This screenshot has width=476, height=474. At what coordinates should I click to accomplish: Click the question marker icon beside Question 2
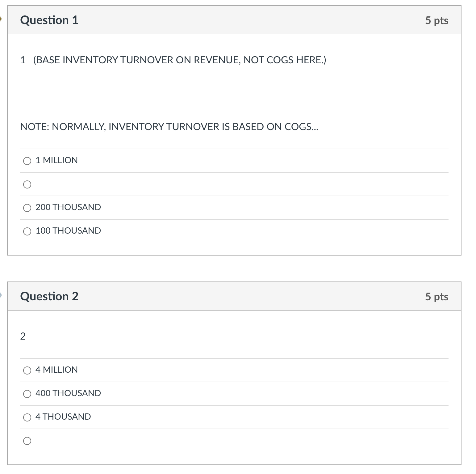click(2, 295)
